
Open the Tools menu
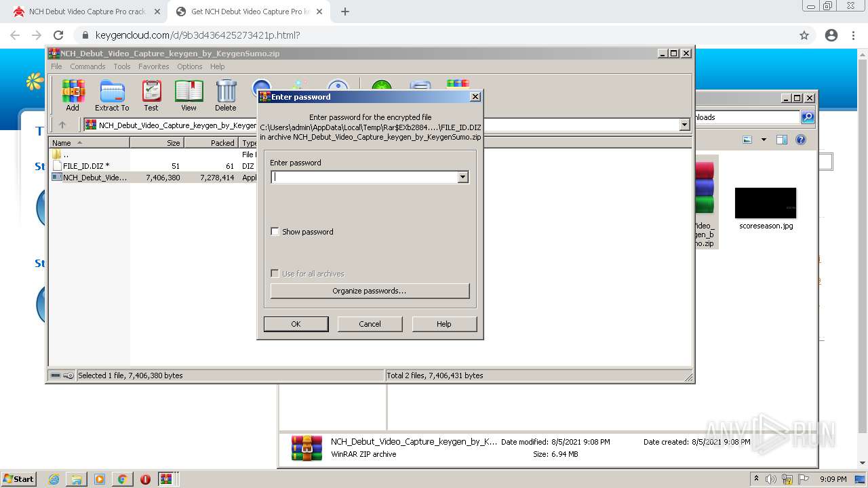(x=122, y=66)
